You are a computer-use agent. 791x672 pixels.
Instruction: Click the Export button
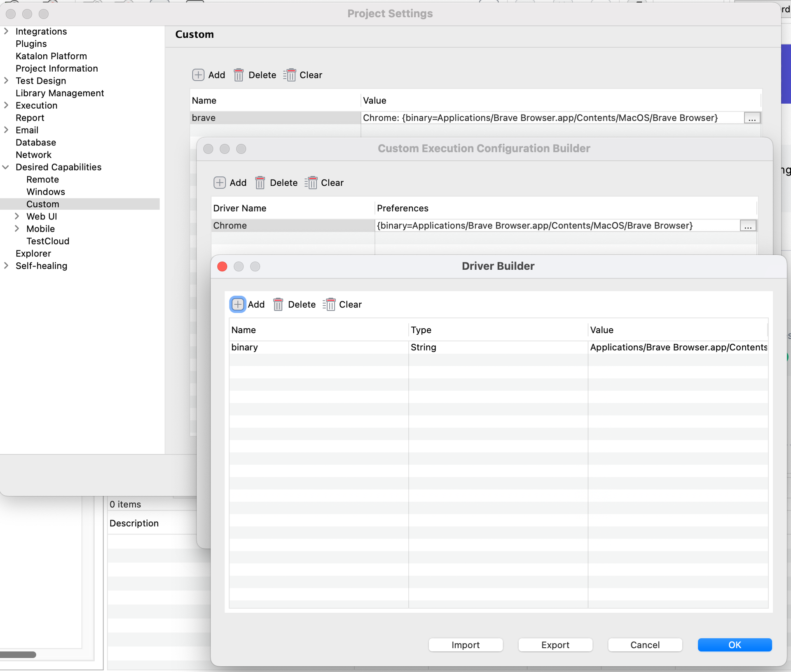(x=555, y=645)
